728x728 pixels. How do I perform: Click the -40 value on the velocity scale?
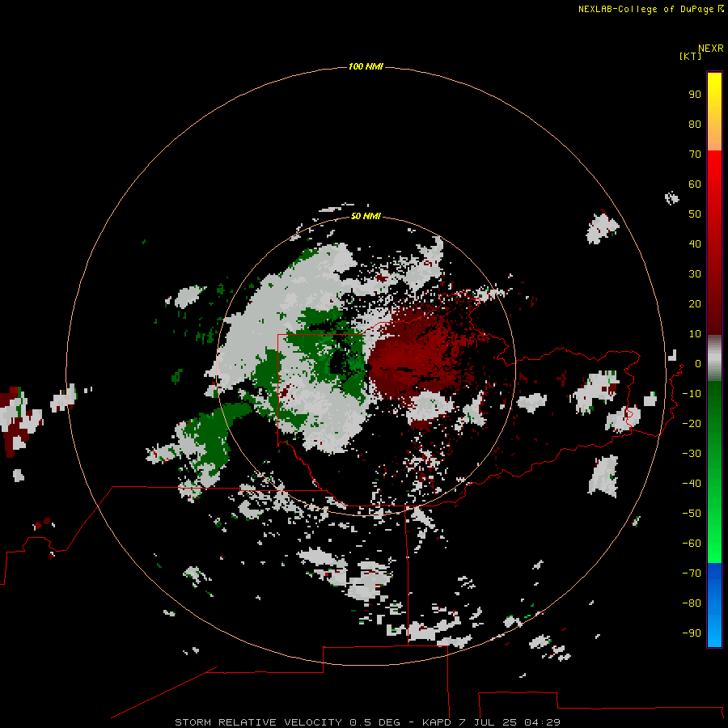pyautogui.click(x=692, y=484)
